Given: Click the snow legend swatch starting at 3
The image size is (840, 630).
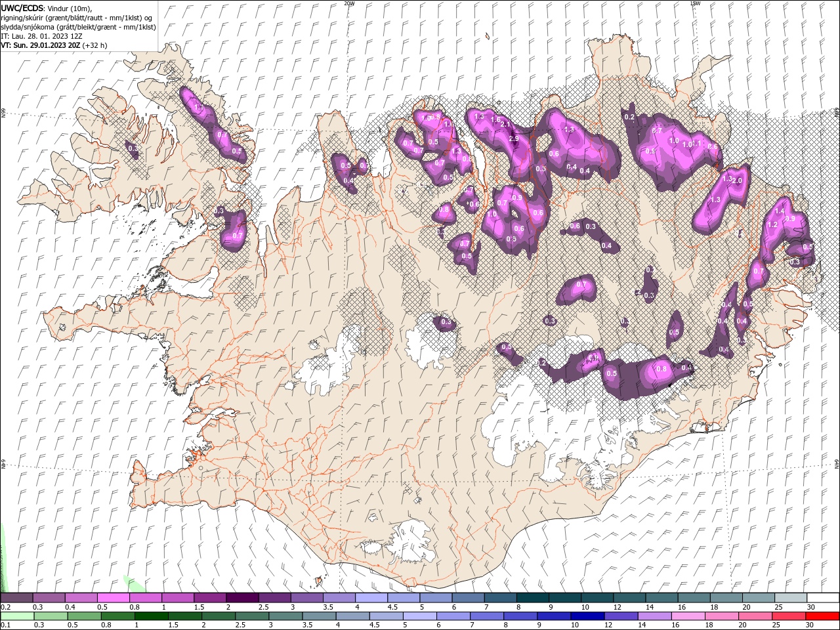Looking at the screenshot, I should pyautogui.click(x=306, y=598).
